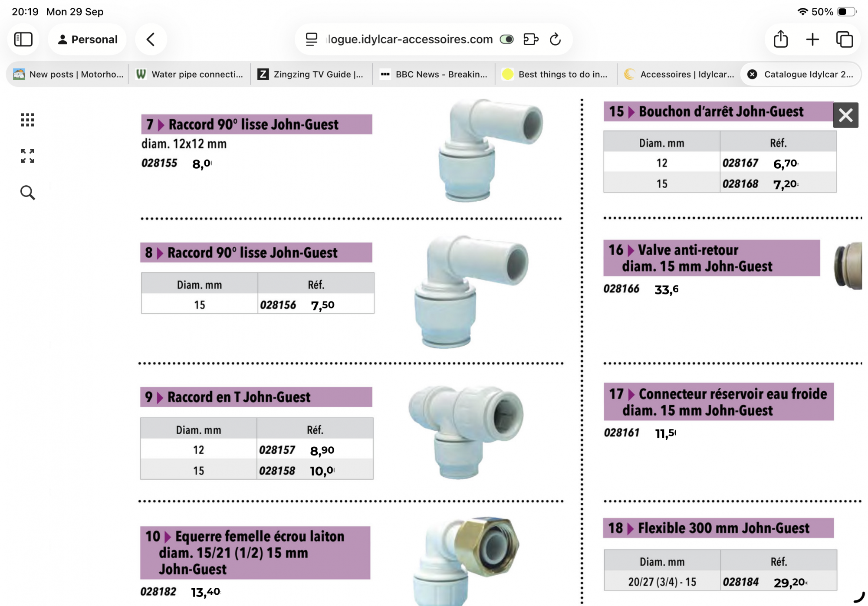The image size is (868, 606).
Task: Toggle the sidebar panel button
Action: click(23, 39)
